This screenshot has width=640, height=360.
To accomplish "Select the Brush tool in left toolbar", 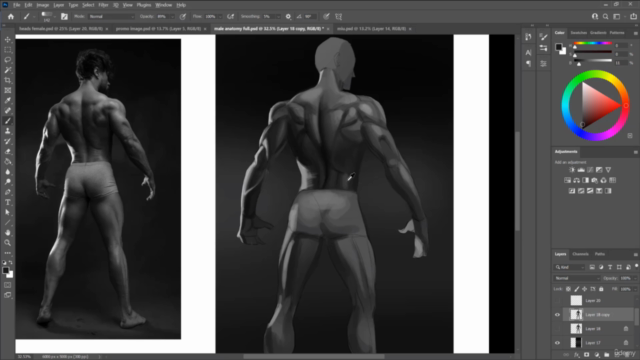I will 8,121.
